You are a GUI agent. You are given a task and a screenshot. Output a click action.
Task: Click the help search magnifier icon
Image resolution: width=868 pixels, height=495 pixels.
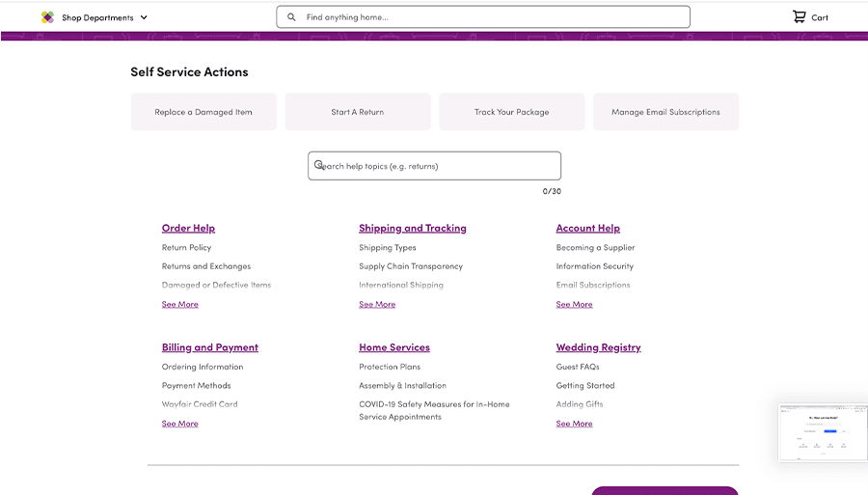(319, 165)
